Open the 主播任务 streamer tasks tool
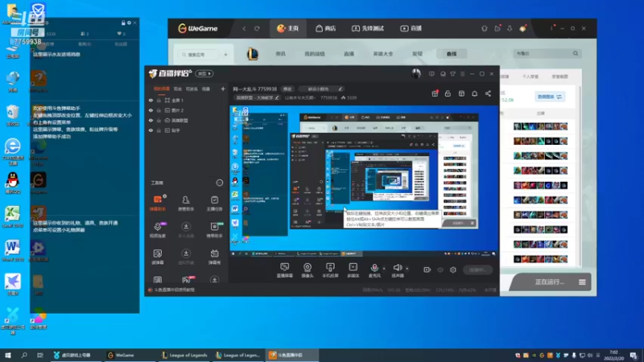 (214, 204)
